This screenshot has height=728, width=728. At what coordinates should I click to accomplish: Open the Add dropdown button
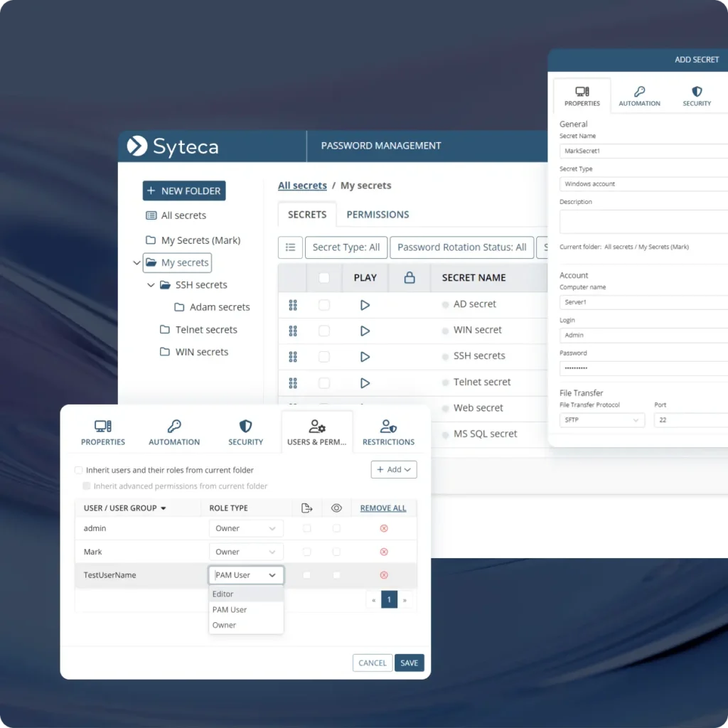click(x=394, y=469)
